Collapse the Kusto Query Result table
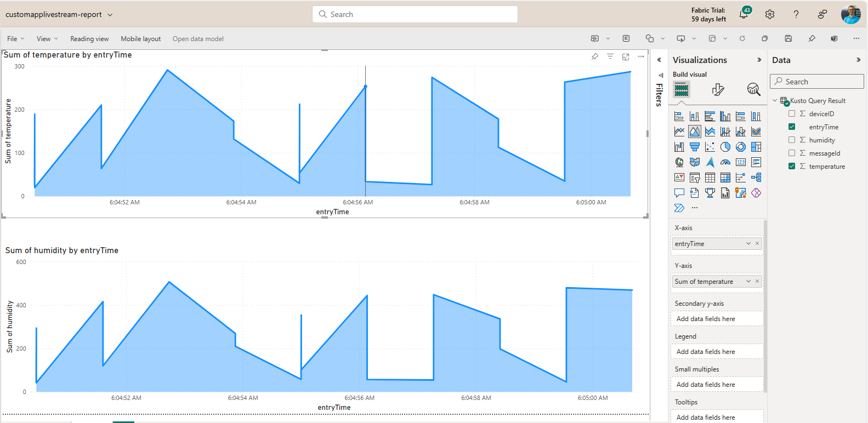 pos(775,101)
